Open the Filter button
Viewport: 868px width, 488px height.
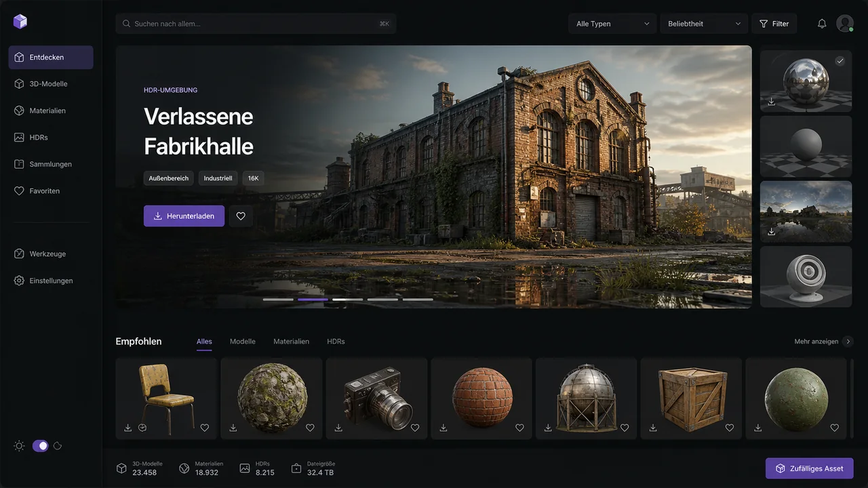pos(774,24)
